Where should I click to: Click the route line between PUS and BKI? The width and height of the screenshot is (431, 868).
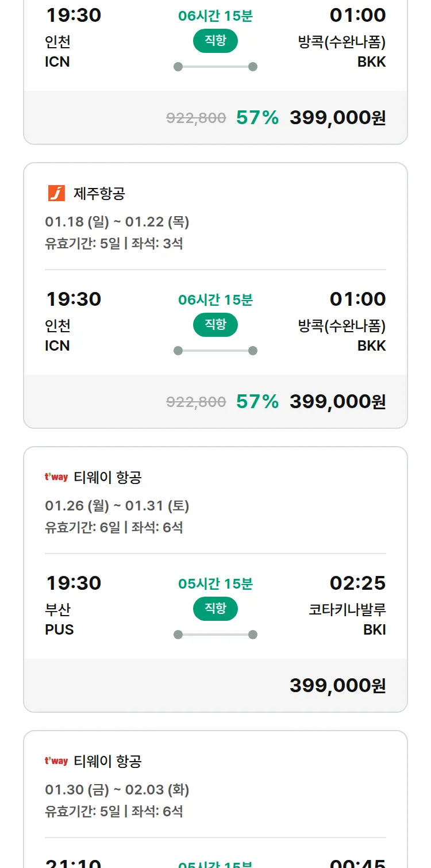(x=215, y=635)
